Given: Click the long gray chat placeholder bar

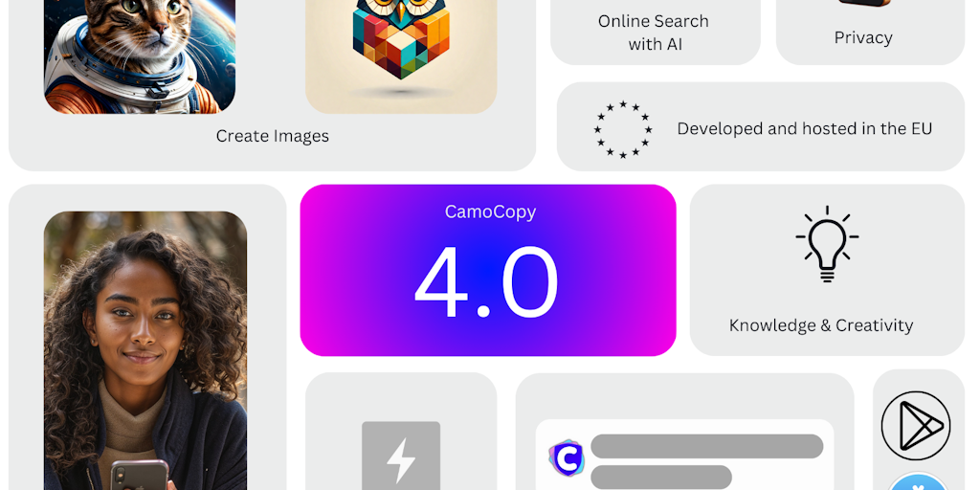Looking at the screenshot, I should coord(707,446).
